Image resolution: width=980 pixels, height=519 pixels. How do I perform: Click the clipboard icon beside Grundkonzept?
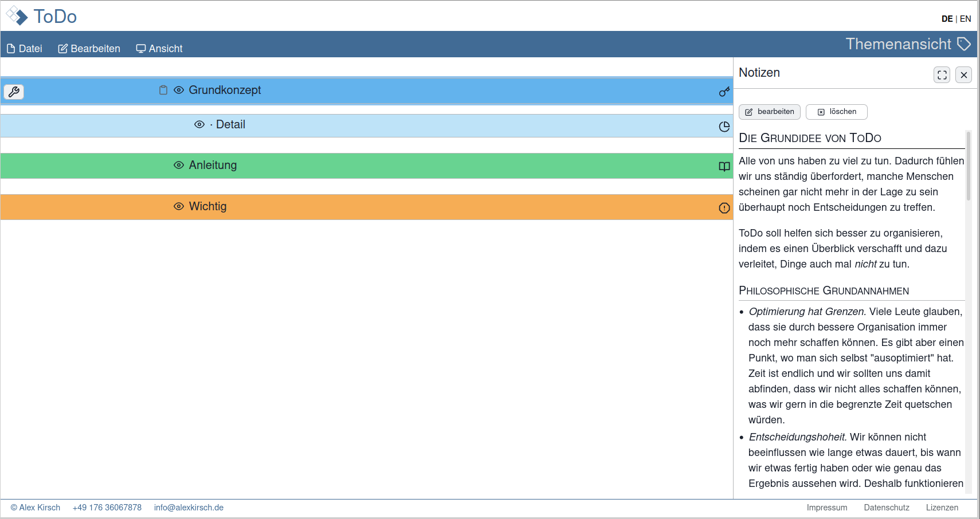tap(163, 90)
